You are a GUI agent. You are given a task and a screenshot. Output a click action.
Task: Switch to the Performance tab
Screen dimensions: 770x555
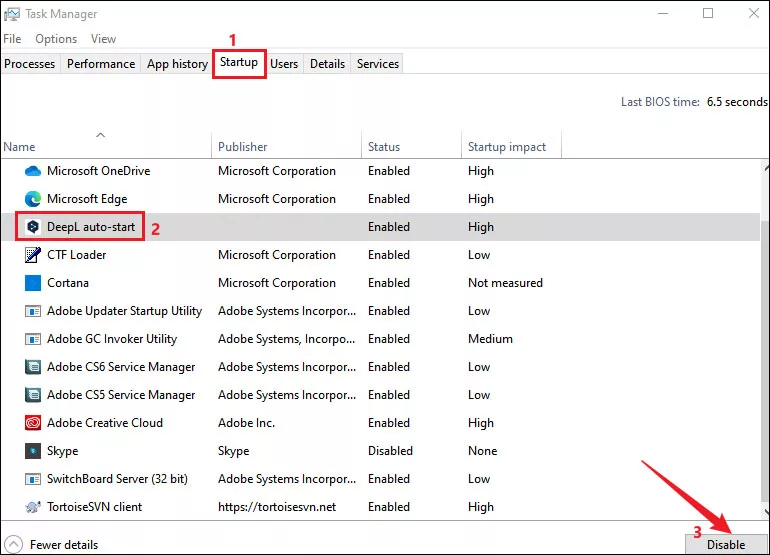tap(101, 64)
